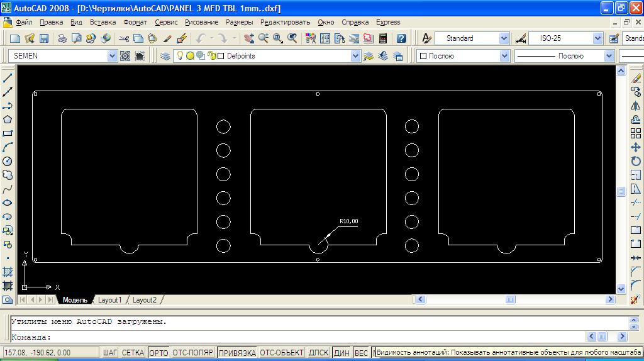Select the Polygon draw tool
The height and width of the screenshot is (361, 644).
coord(8,119)
